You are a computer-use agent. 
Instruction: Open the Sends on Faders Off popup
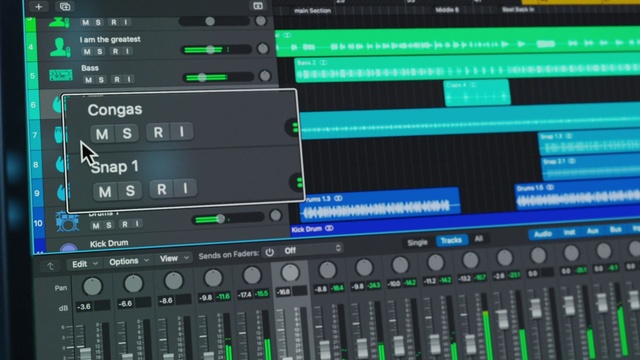(x=311, y=250)
